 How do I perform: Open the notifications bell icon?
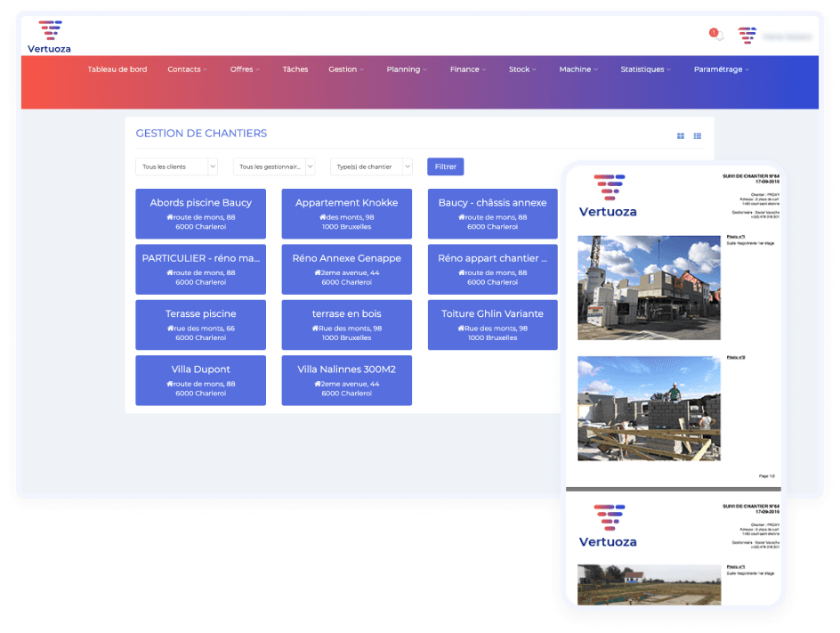pos(717,35)
